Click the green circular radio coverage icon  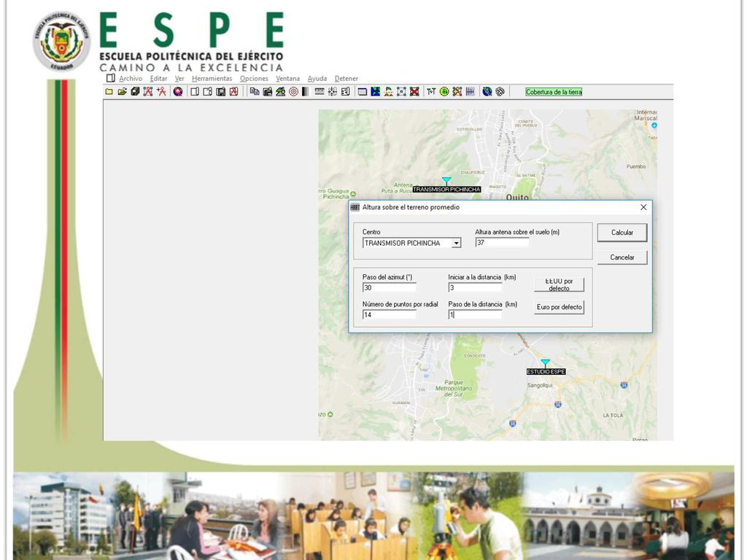pos(444,91)
